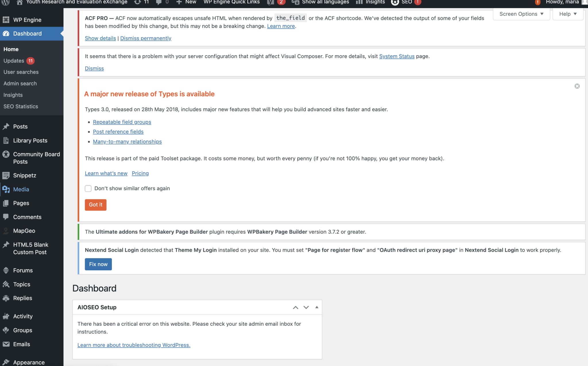Open the ACF Learn more link

click(x=281, y=26)
